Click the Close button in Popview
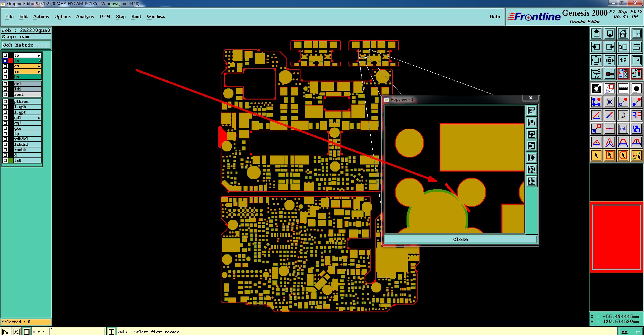 tap(461, 239)
